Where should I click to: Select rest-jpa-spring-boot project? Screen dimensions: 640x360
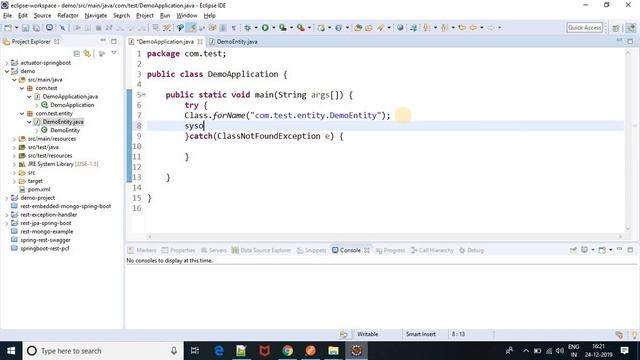point(46,223)
